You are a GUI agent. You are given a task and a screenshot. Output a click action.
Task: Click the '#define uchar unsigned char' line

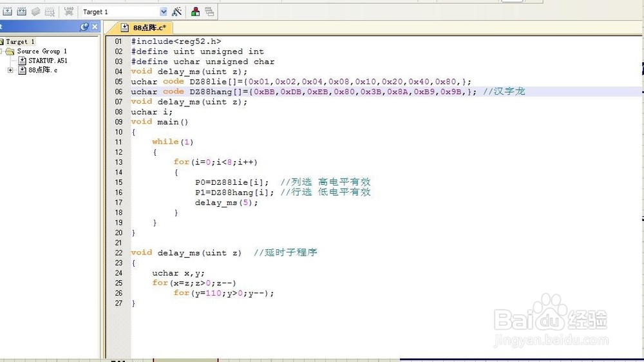[x=202, y=62]
